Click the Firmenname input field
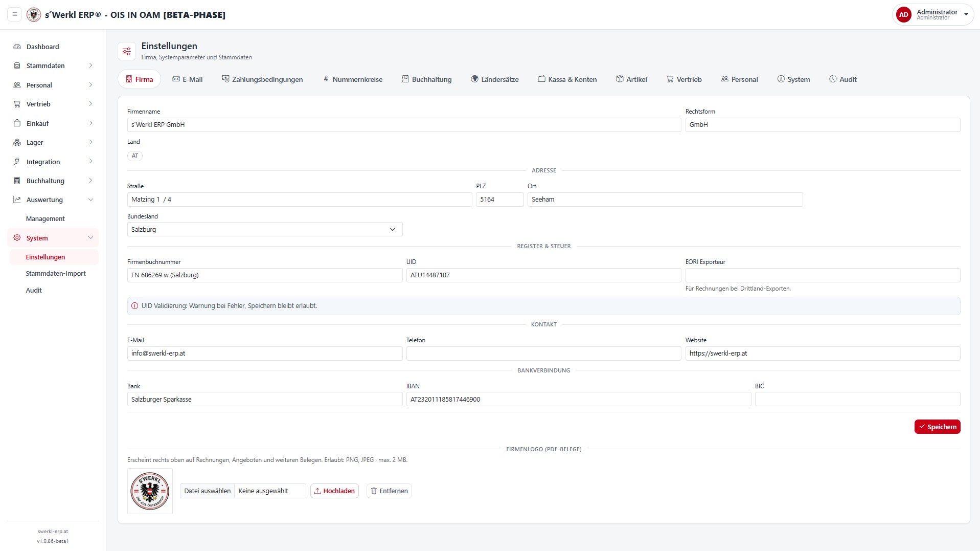This screenshot has width=980, height=551. point(404,125)
